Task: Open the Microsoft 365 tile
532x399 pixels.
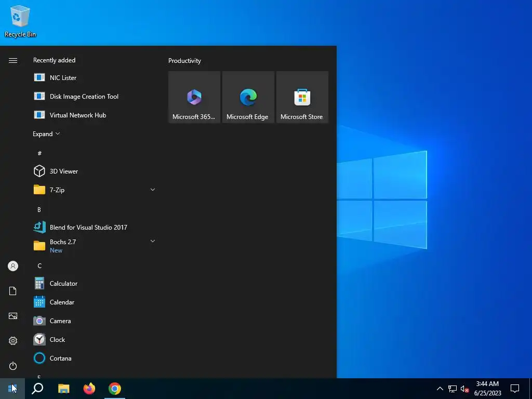Action: (194, 97)
